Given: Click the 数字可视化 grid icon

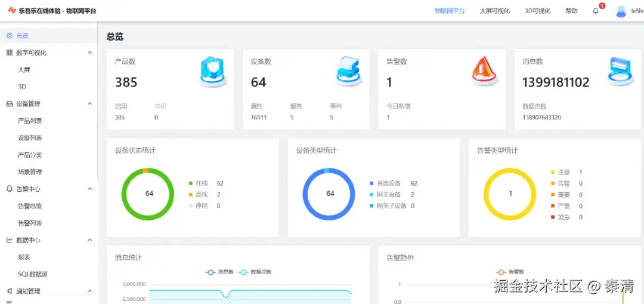Looking at the screenshot, I should click(10, 53).
